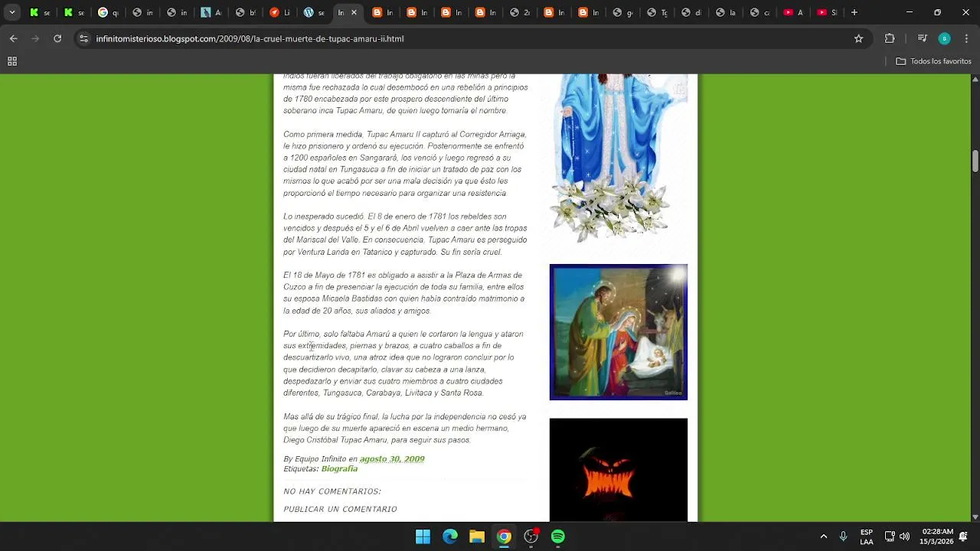Go back to the previous page

click(13, 38)
